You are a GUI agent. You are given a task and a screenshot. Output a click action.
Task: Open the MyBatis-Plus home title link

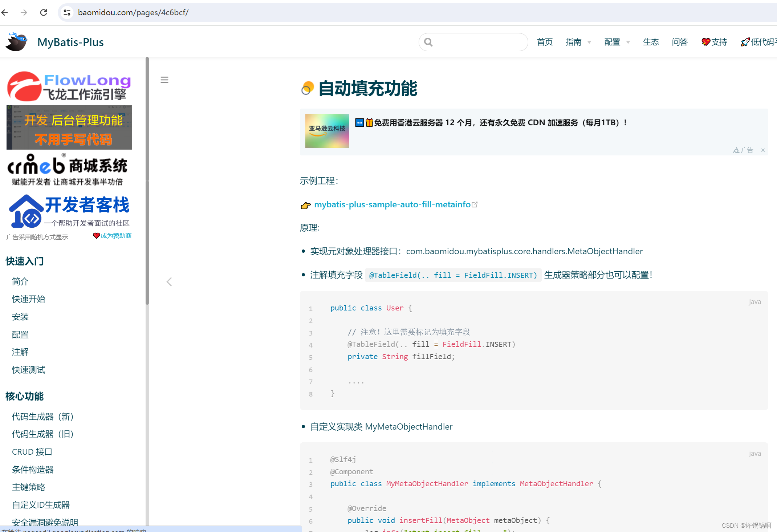70,42
